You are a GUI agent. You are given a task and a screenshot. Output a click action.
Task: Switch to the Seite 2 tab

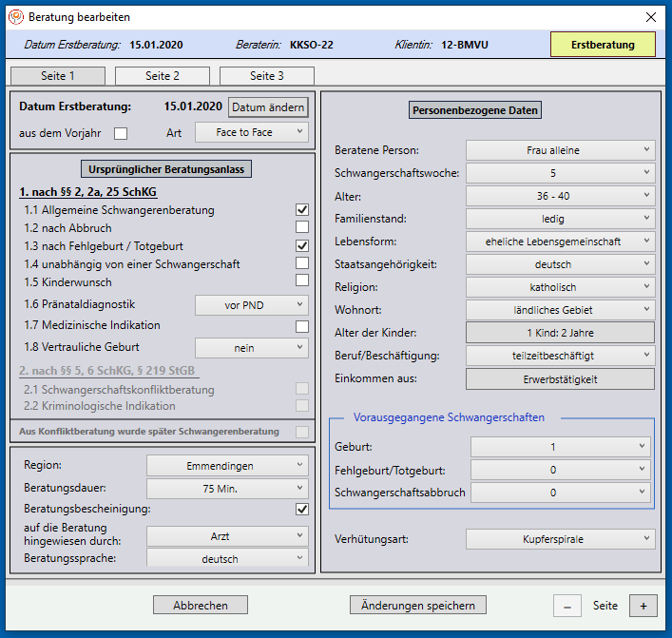[x=163, y=76]
